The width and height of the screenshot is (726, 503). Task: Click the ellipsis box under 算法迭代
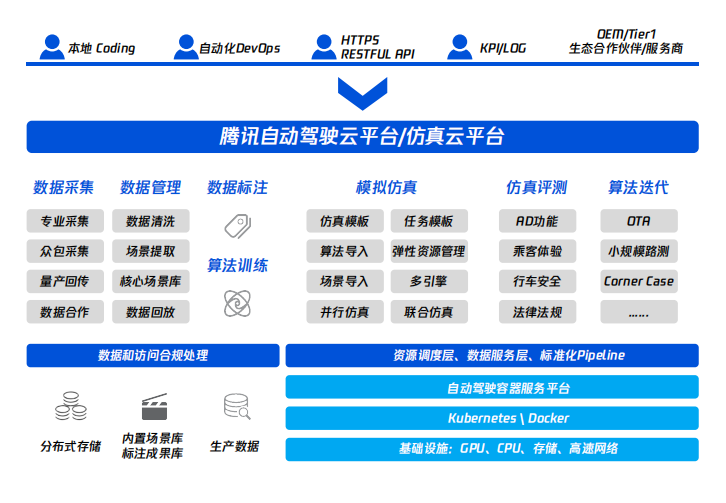[639, 312]
